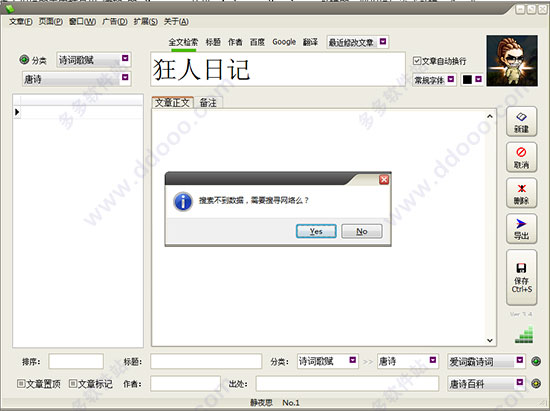Open the 广告(D) menu
The width and height of the screenshot is (550, 411).
tap(115, 22)
